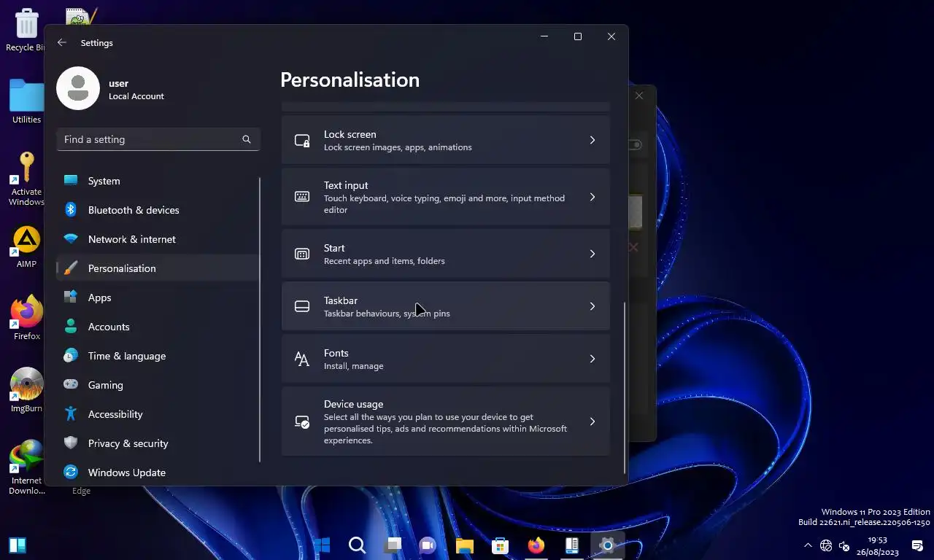Expand the Start settings chevron
Image resolution: width=934 pixels, height=560 pixels.
pos(593,254)
